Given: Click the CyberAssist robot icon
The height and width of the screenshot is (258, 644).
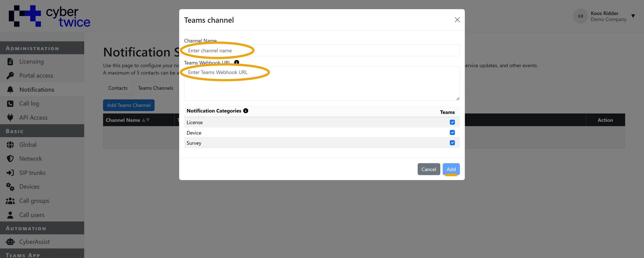Looking at the screenshot, I should [x=10, y=242].
